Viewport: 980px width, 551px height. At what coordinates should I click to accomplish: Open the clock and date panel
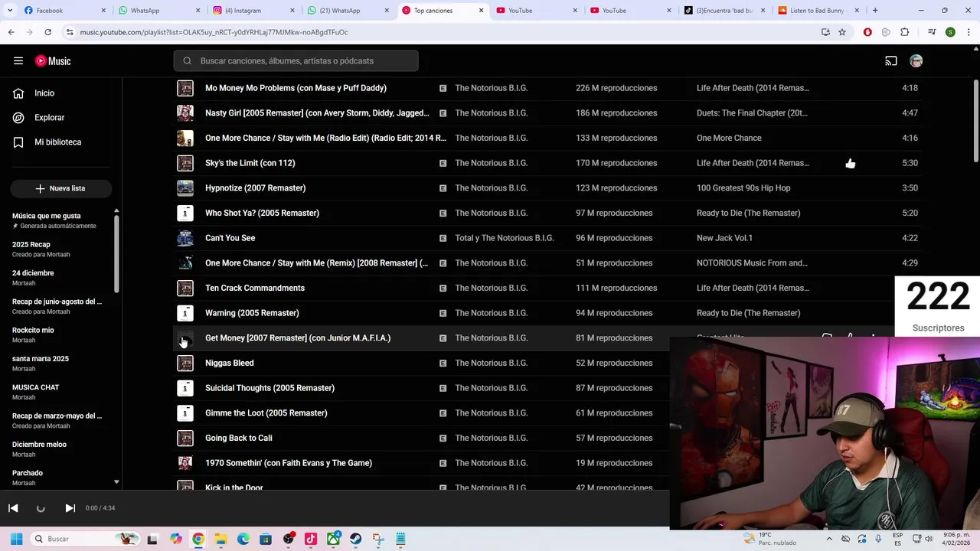(x=956, y=539)
